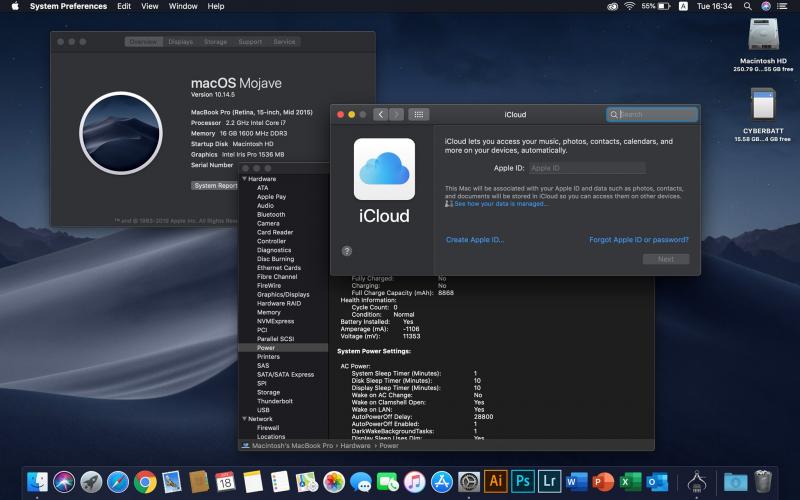This screenshot has width=800, height=500.
Task: Open Safari from the Dock
Action: 118,482
